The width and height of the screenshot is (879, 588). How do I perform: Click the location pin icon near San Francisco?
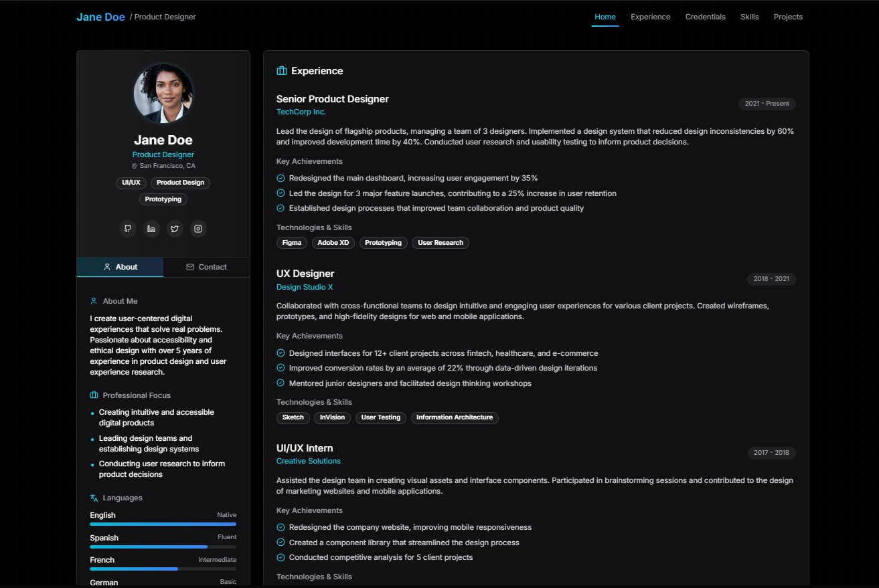pos(135,165)
